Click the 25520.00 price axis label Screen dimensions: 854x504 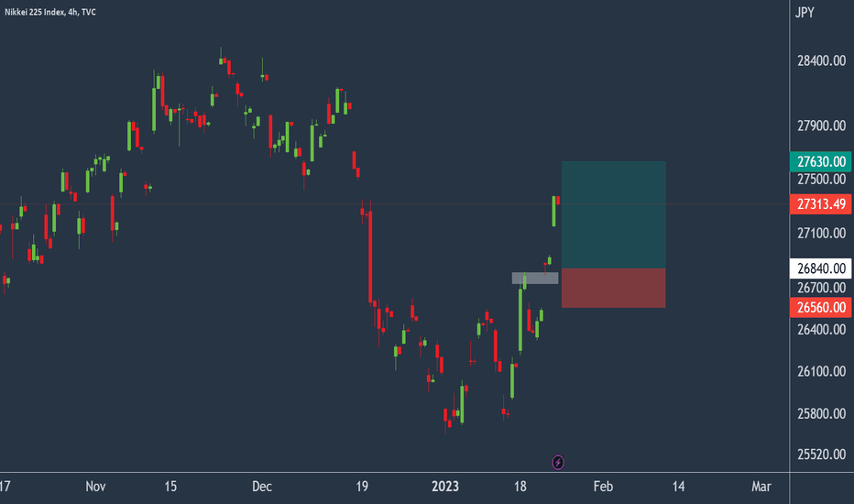pyautogui.click(x=821, y=455)
